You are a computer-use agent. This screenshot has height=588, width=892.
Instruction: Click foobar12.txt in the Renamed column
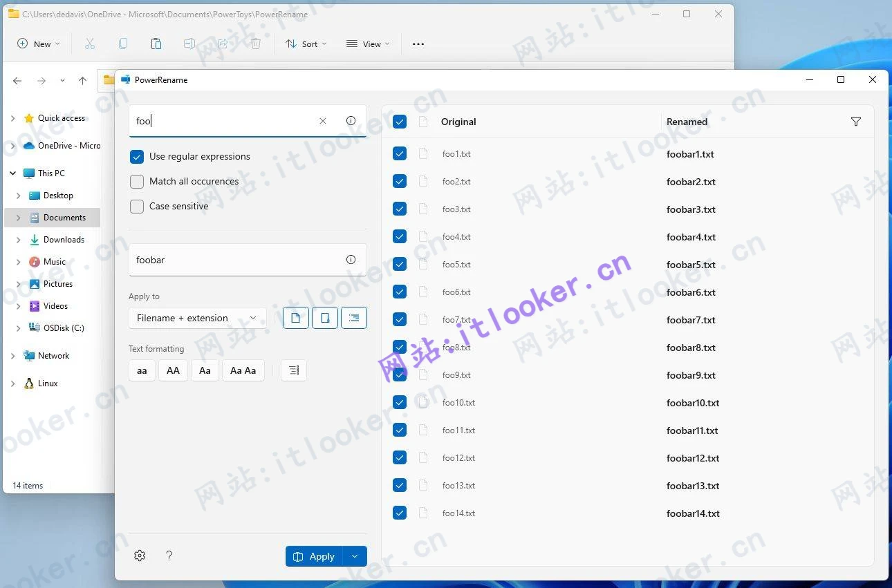tap(693, 458)
